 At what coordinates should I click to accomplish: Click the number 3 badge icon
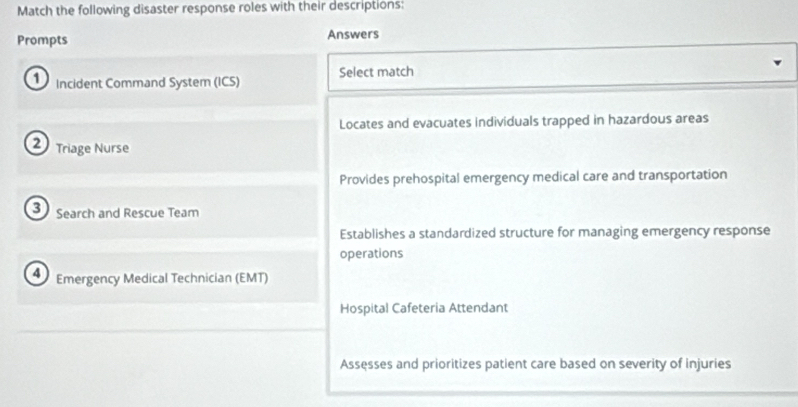(37, 208)
